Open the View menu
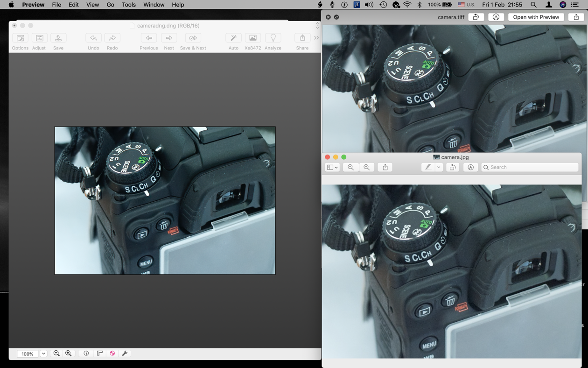588x368 pixels. click(x=92, y=5)
